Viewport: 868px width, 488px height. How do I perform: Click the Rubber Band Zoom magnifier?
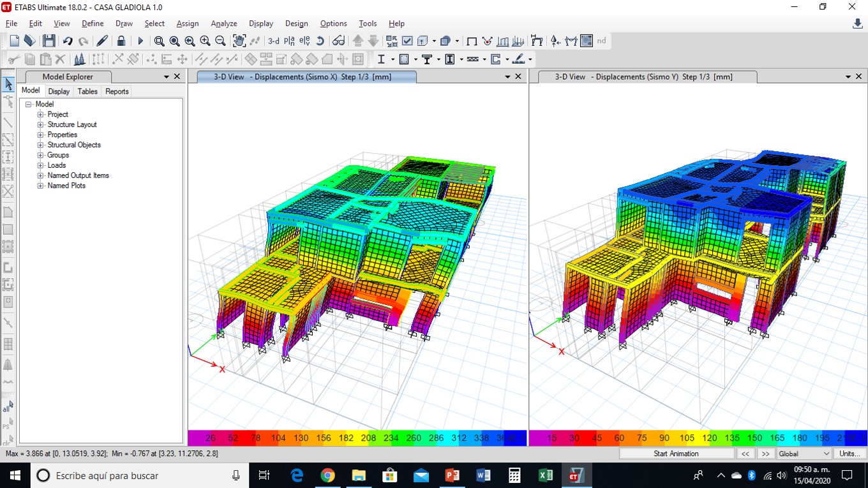159,41
